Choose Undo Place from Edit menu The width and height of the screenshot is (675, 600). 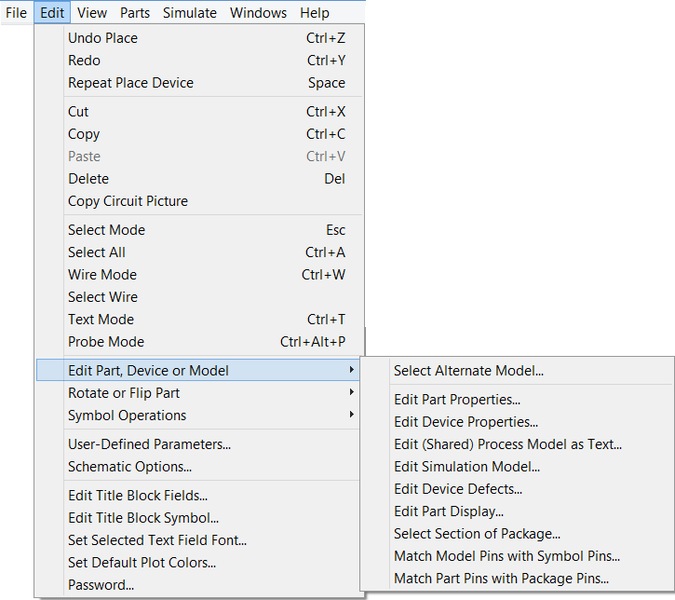[103, 38]
